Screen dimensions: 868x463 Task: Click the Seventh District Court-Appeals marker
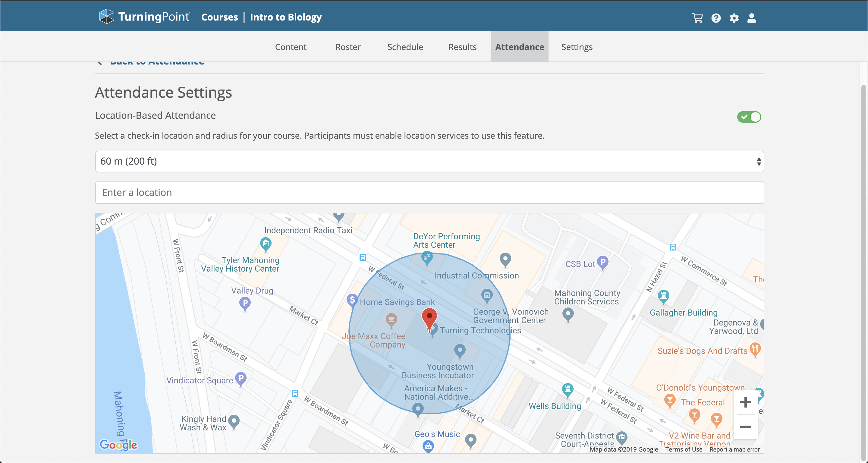tap(622, 438)
